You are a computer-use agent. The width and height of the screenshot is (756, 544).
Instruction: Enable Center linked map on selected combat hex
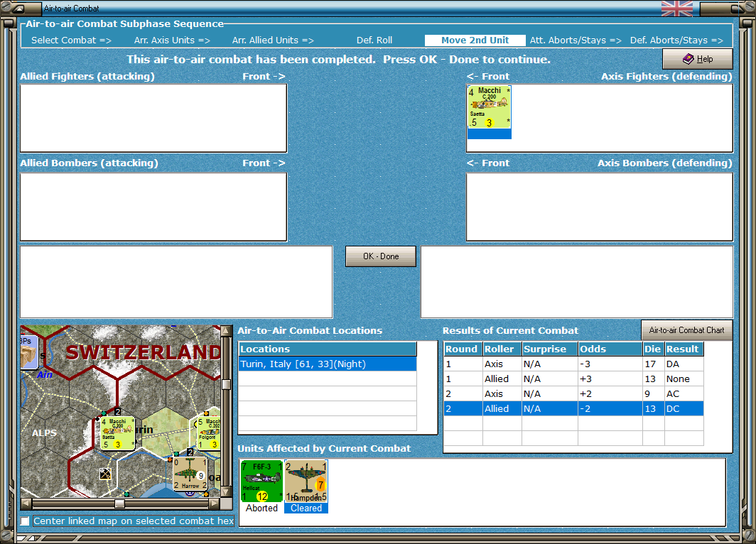[x=25, y=521]
